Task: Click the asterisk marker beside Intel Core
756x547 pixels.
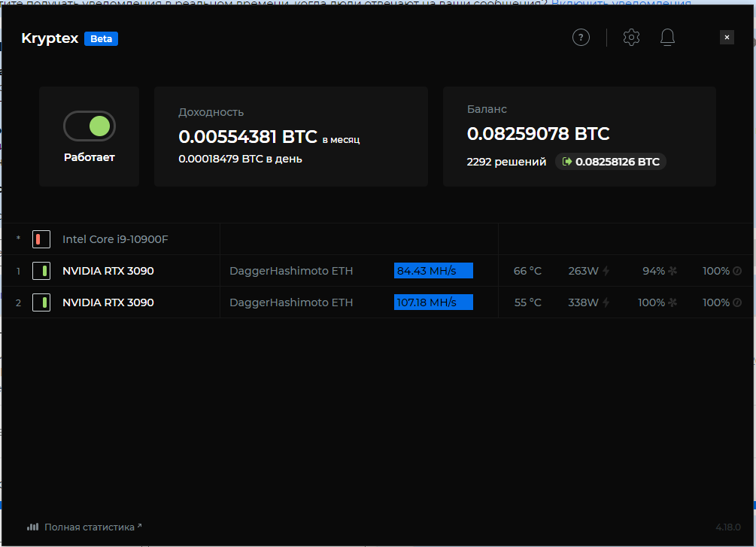Action: pyautogui.click(x=18, y=239)
